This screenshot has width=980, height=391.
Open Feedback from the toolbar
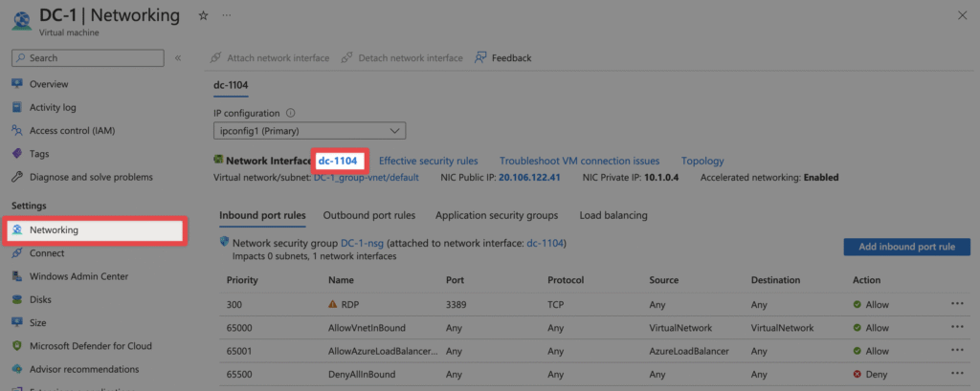tap(502, 58)
